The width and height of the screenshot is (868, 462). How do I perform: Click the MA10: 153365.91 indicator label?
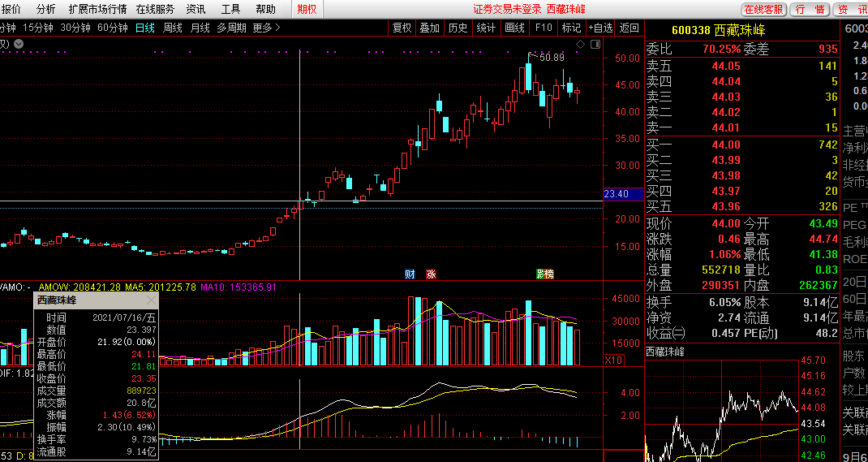238,287
